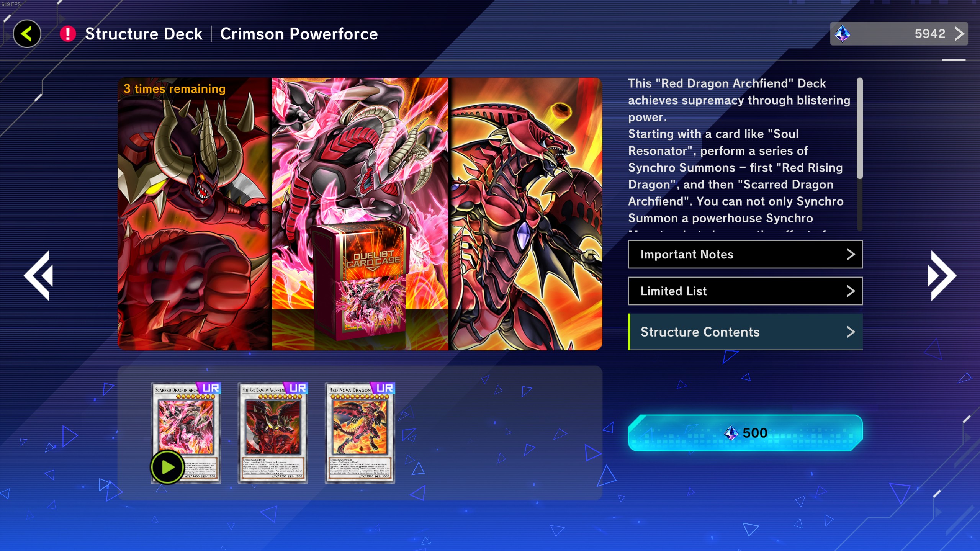View the Hot Red Dragon Archfiend card
This screenshot has width=980, height=551.
(273, 433)
